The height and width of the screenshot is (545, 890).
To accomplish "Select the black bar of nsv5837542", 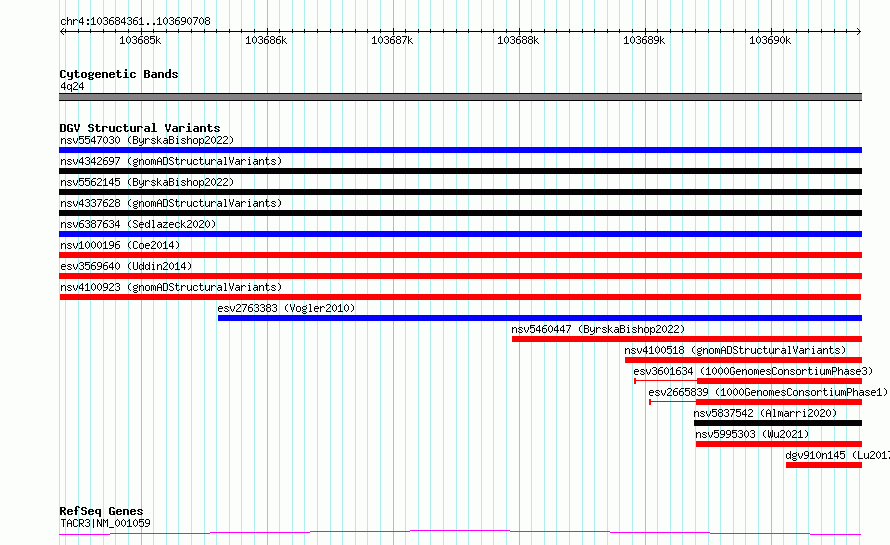I will click(x=778, y=423).
